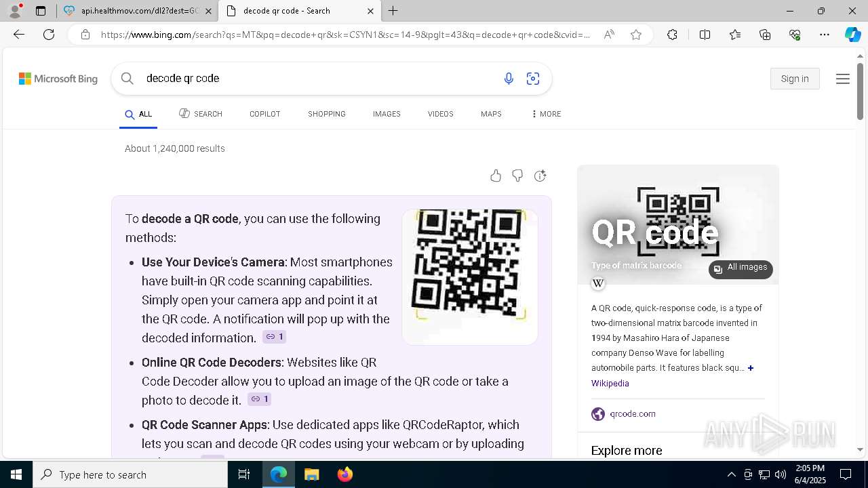Open the browser profile icon
Viewport: 868px width, 488px height.
(x=14, y=11)
